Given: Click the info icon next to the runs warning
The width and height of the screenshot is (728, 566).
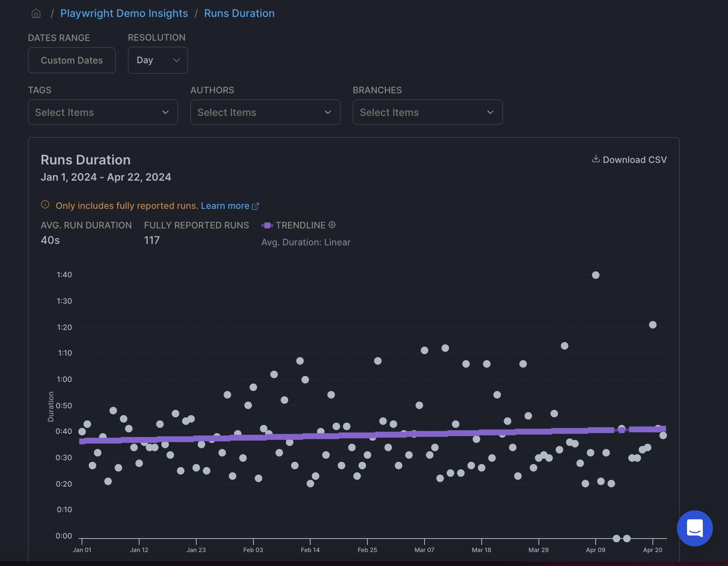Looking at the screenshot, I should point(45,205).
